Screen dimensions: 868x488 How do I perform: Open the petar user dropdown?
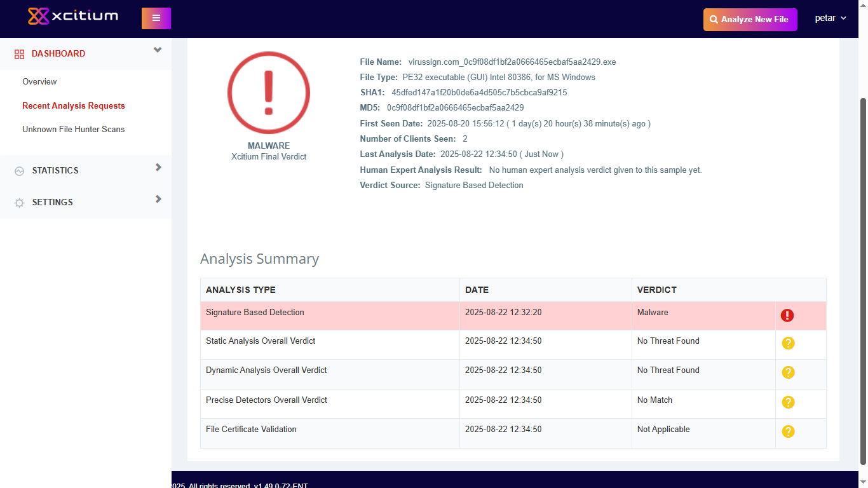(x=831, y=18)
